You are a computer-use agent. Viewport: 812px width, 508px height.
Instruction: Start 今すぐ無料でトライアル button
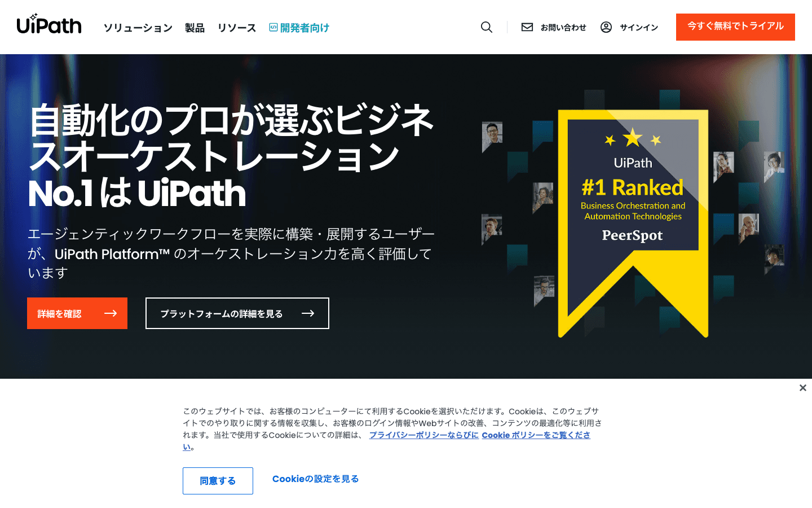point(735,27)
